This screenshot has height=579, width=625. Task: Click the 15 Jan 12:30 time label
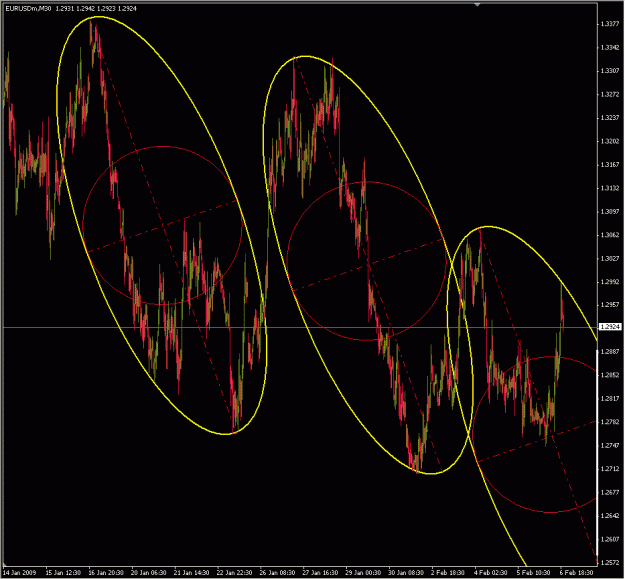[x=63, y=573]
